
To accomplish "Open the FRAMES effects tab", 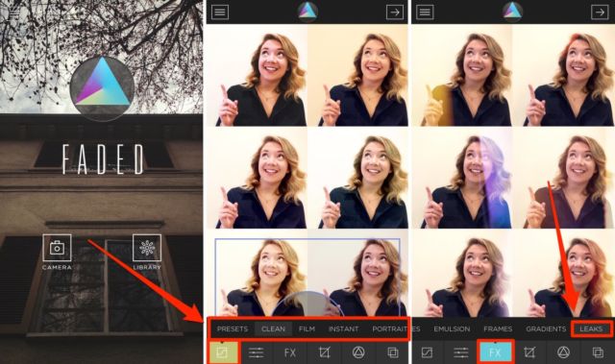I will point(498,328).
